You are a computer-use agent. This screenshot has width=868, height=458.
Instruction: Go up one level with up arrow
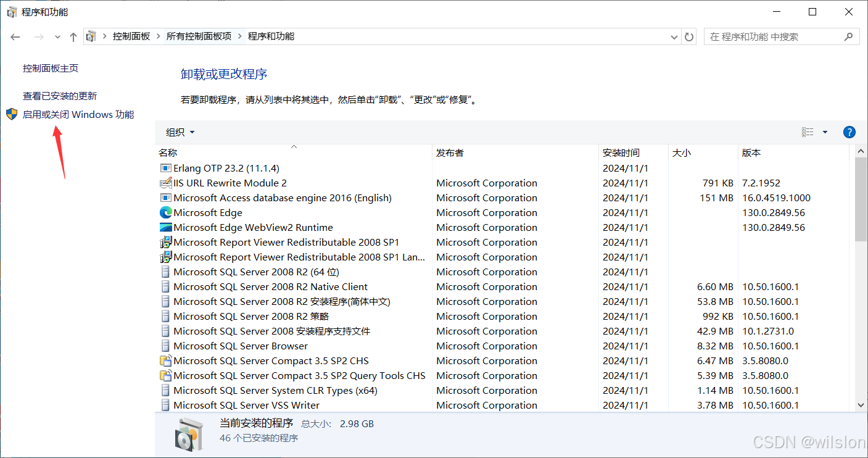(73, 37)
